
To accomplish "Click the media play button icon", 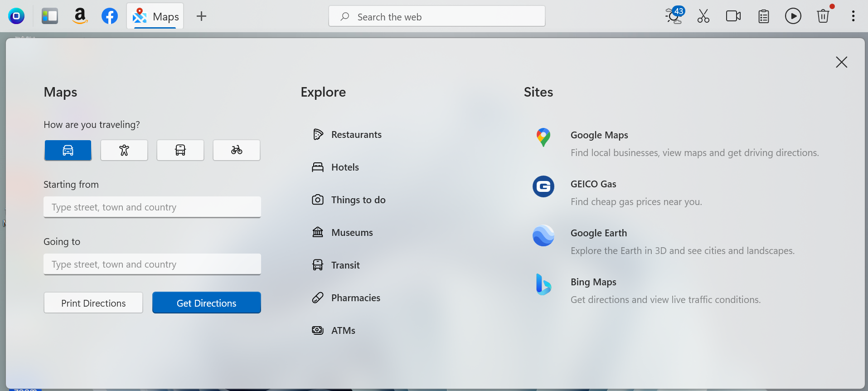I will coord(793,16).
